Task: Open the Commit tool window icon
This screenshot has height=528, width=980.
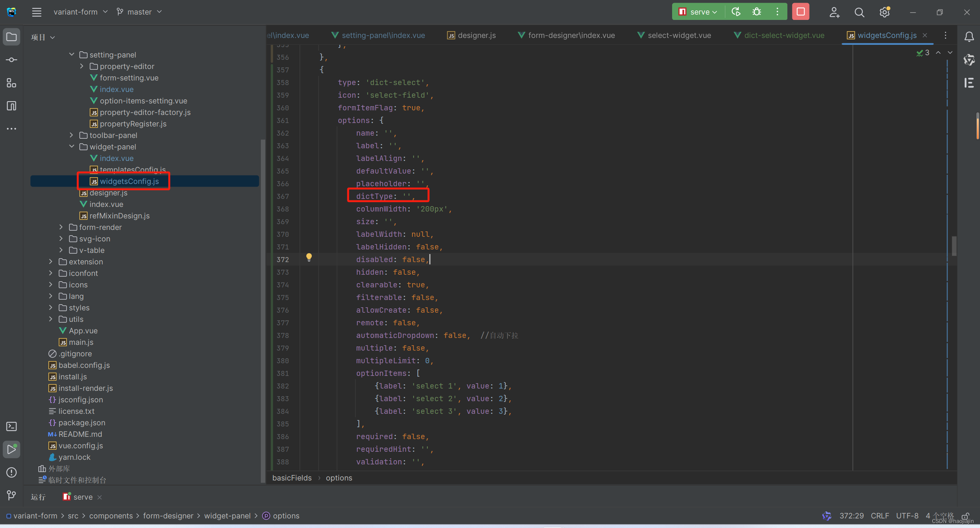Action: coord(11,60)
